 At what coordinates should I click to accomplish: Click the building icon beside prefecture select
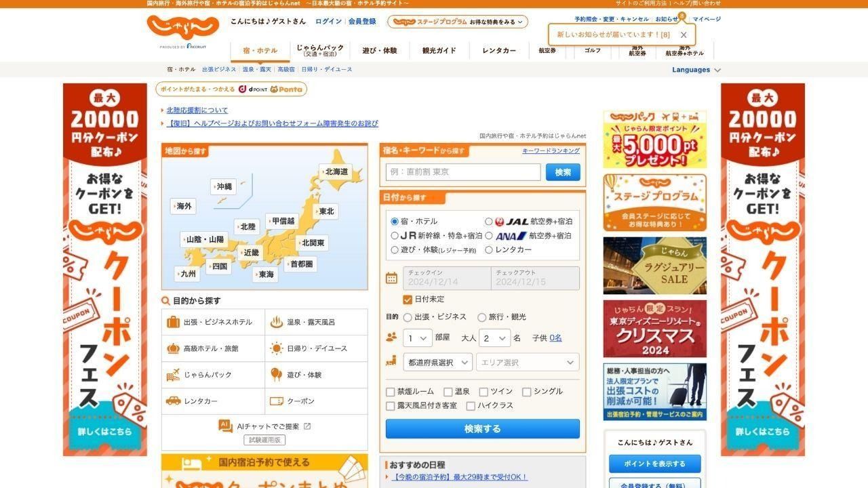(391, 361)
